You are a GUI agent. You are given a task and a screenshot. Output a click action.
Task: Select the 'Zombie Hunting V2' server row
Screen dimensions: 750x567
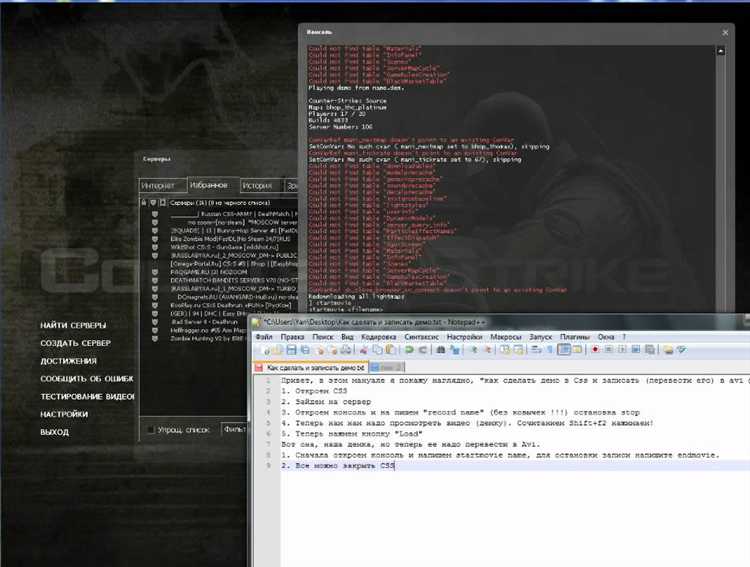(205, 341)
